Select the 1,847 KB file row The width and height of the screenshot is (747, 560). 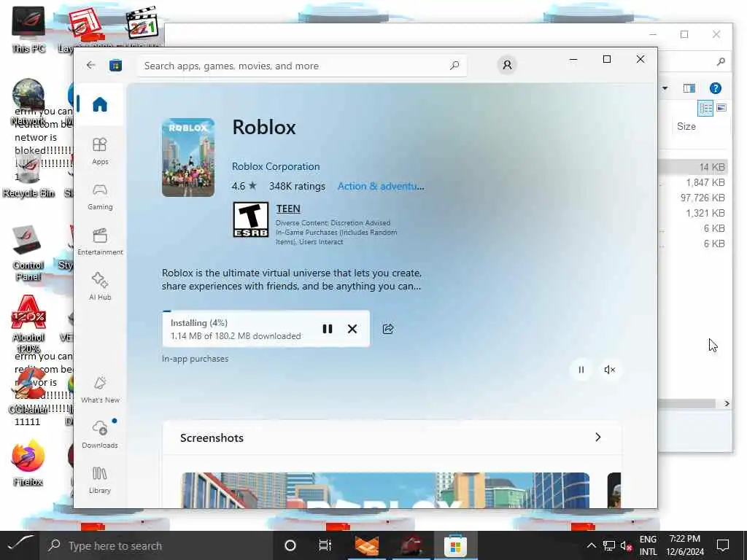pyautogui.click(x=693, y=182)
